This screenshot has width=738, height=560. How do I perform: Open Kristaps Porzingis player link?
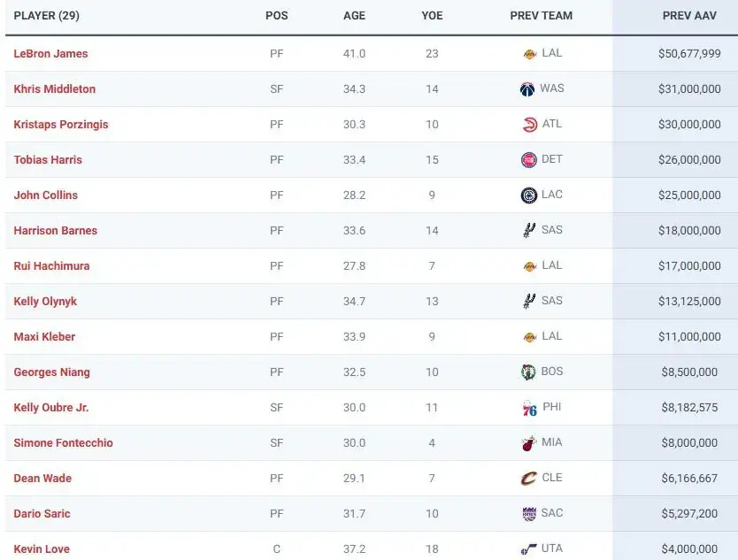pos(61,125)
